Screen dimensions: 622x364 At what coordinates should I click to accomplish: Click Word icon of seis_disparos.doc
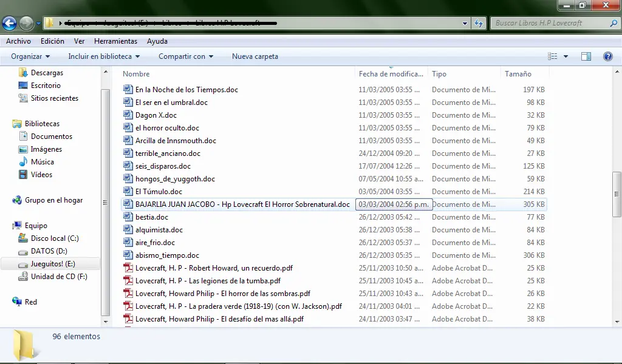[128, 166]
